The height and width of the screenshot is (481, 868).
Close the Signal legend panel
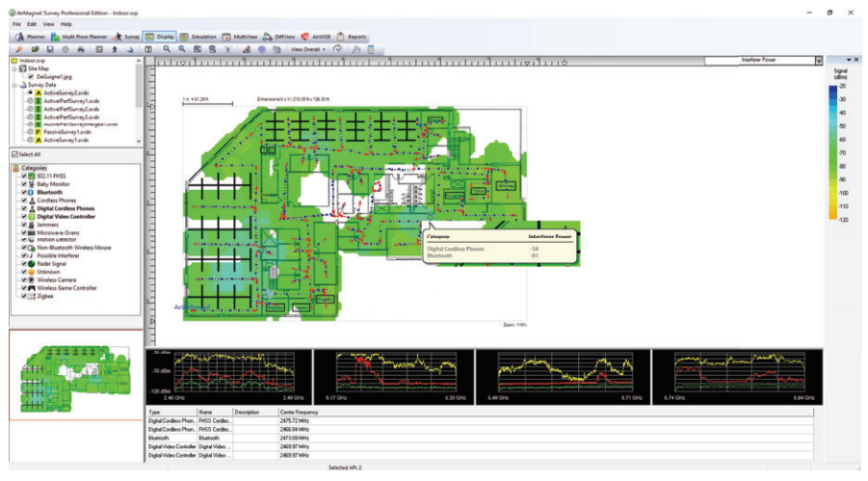[x=856, y=60]
